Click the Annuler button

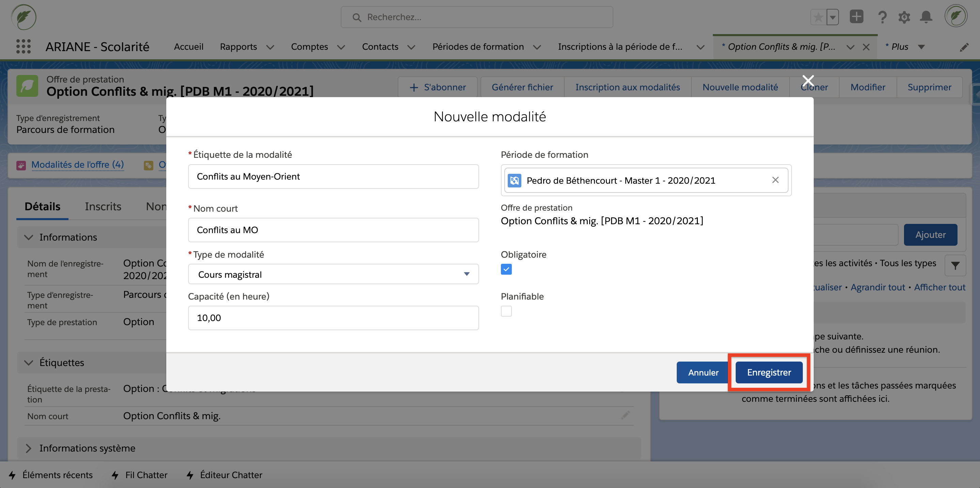tap(703, 372)
